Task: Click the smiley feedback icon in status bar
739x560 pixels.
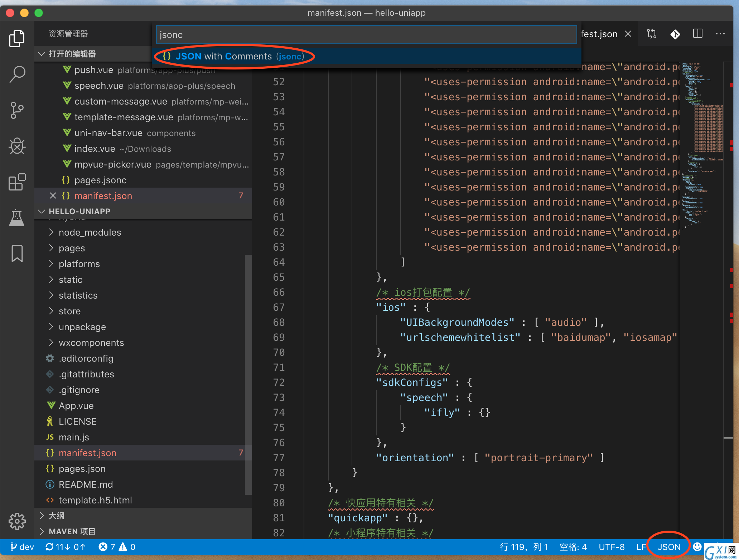Action: [x=697, y=547]
